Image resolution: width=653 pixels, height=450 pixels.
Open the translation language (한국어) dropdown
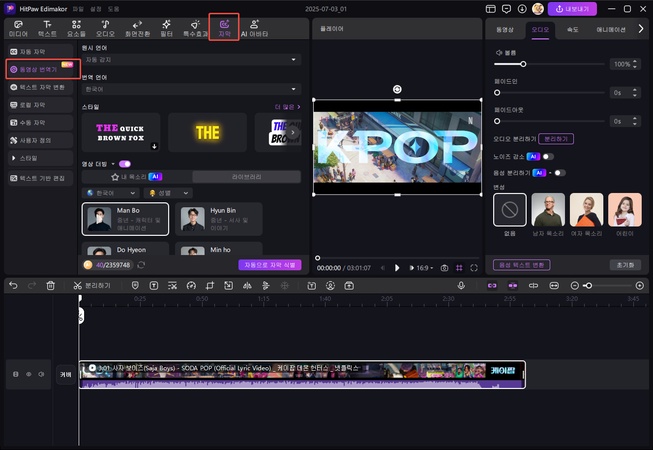coord(191,89)
